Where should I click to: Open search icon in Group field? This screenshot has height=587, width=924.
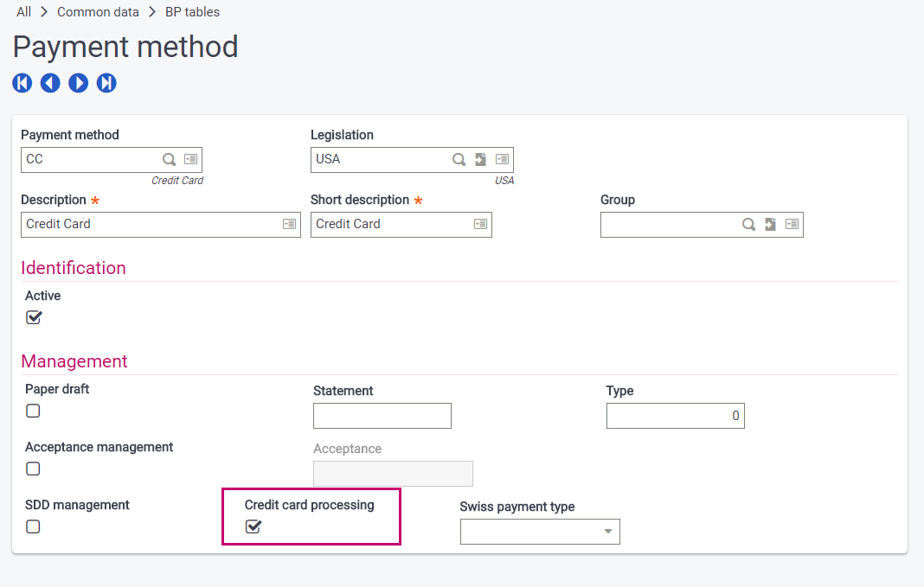tap(749, 225)
